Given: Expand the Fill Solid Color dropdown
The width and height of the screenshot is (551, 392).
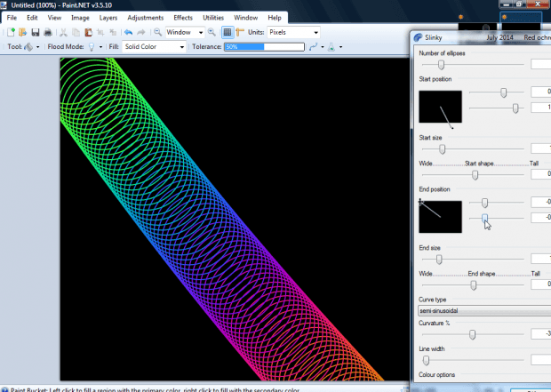Looking at the screenshot, I should (154, 46).
